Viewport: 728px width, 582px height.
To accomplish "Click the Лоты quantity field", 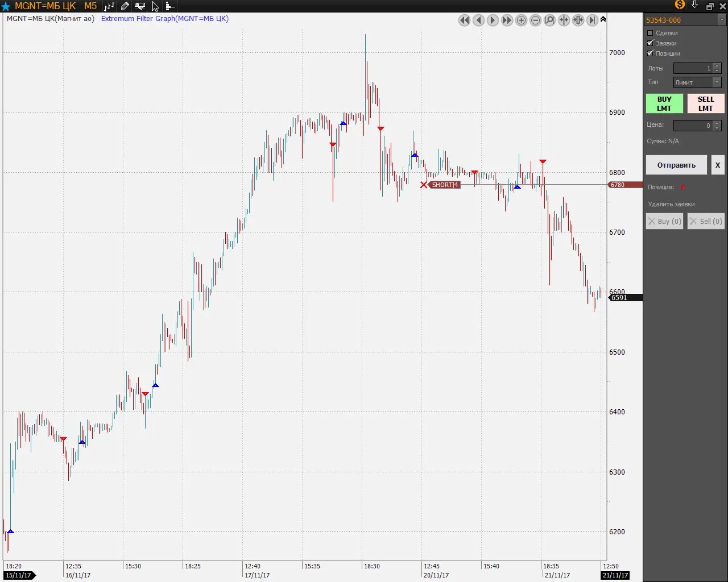I will pos(693,68).
